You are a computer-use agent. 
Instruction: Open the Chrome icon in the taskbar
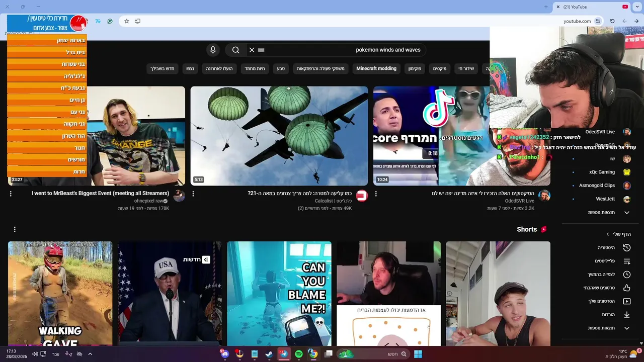point(313,354)
